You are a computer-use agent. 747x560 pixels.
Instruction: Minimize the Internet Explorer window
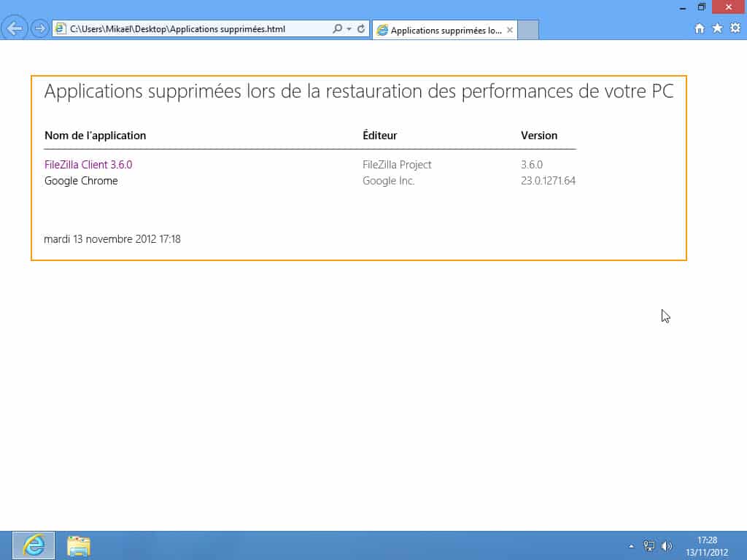click(x=683, y=7)
